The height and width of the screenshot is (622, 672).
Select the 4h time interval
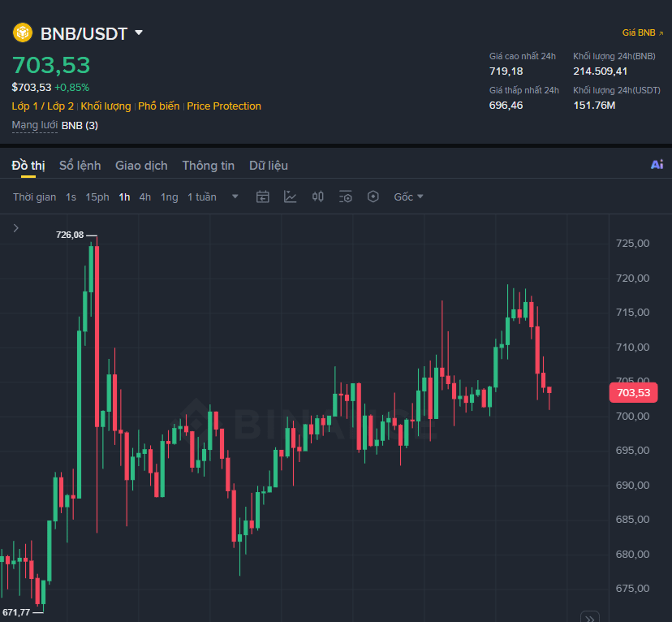coord(144,197)
